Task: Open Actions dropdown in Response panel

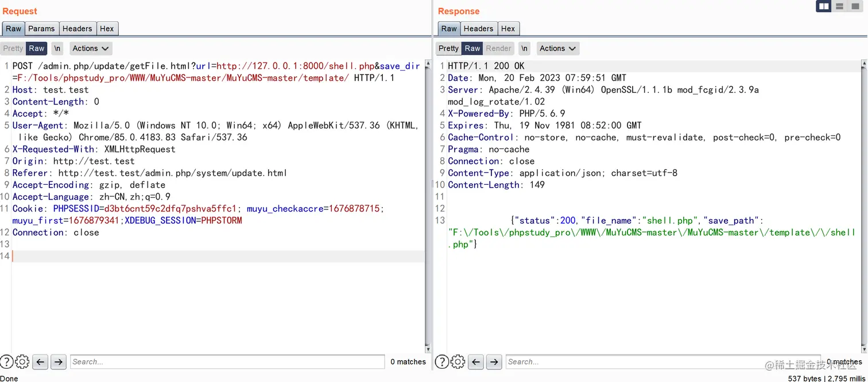Action: tap(557, 48)
